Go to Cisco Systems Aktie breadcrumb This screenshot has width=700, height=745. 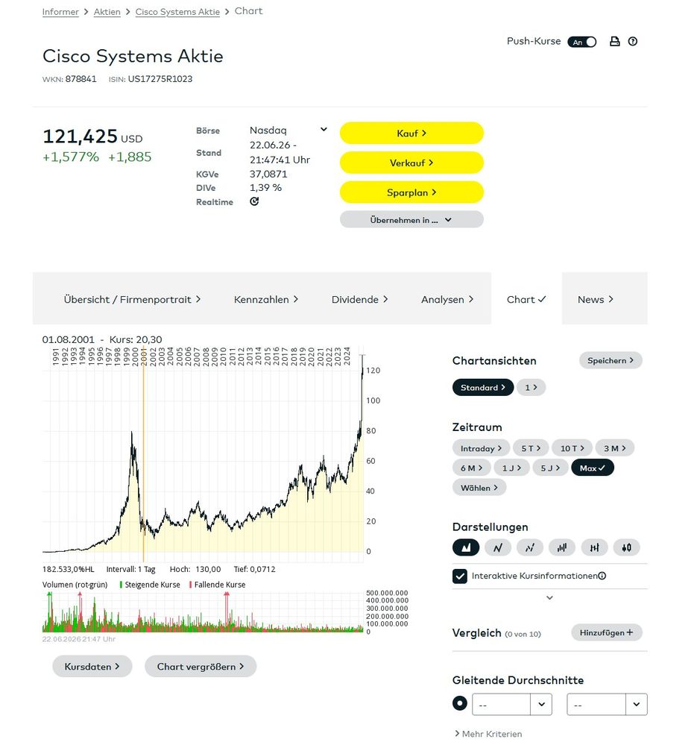click(177, 12)
